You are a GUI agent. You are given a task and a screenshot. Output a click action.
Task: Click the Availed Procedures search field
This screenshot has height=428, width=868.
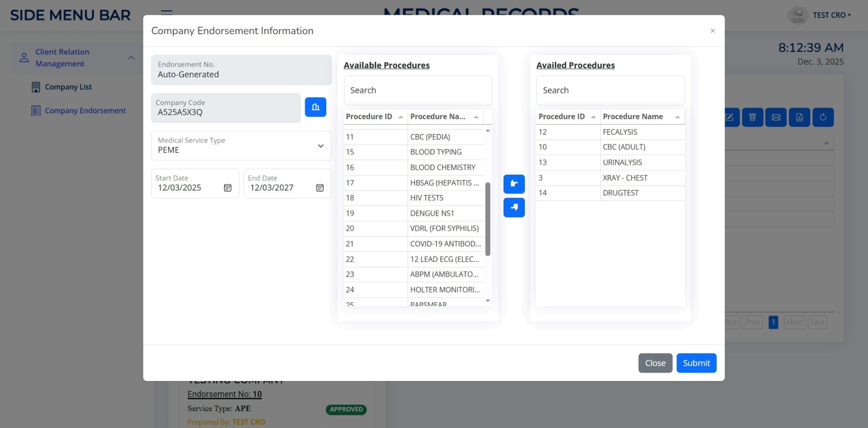[610, 91]
